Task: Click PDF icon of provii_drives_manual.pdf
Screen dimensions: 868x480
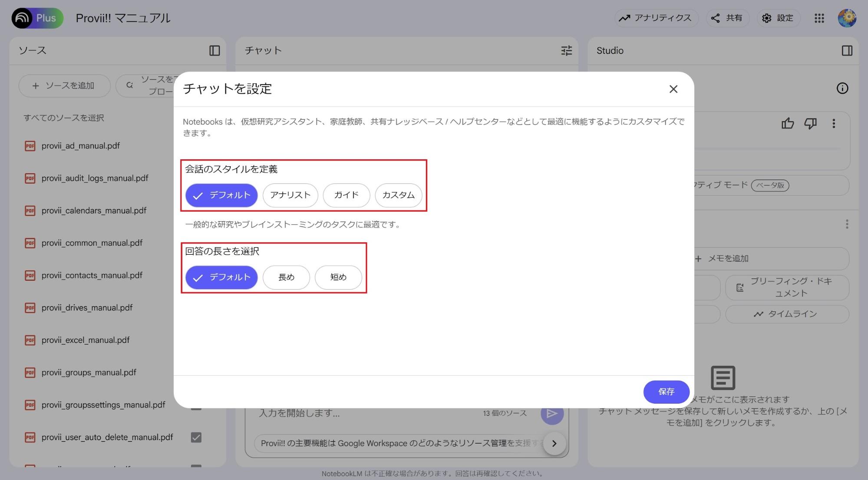Action: pyautogui.click(x=30, y=308)
